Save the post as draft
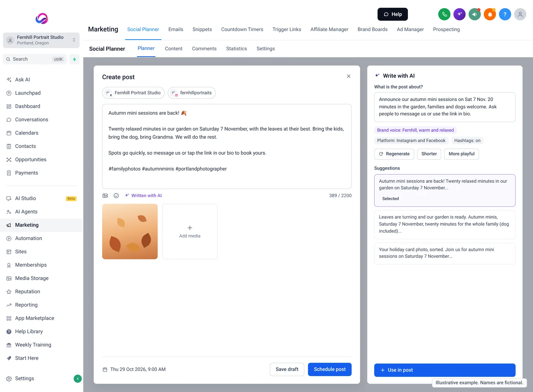The width and height of the screenshot is (533, 392). tap(287, 369)
